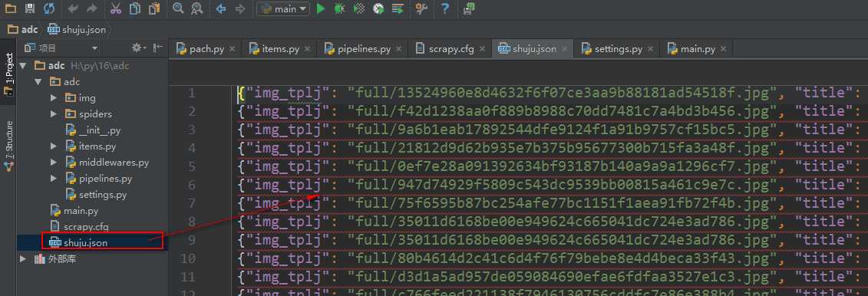Open Replace search icon
The width and height of the screenshot is (868, 296).
(196, 8)
